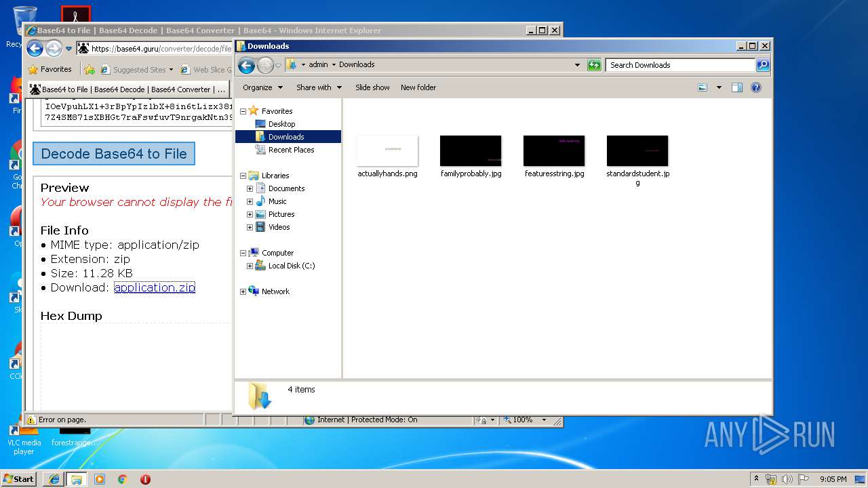The width and height of the screenshot is (868, 488).
Task: Expand the Music library node
Action: tap(250, 201)
